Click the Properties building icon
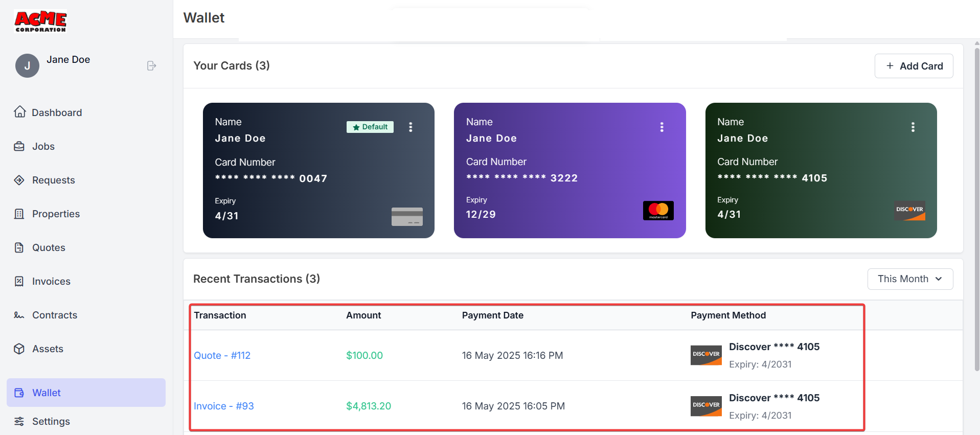 tap(19, 214)
